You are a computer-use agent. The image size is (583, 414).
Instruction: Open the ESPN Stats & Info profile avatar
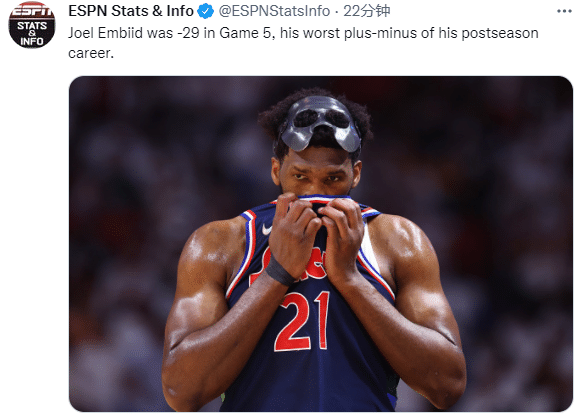click(x=32, y=25)
